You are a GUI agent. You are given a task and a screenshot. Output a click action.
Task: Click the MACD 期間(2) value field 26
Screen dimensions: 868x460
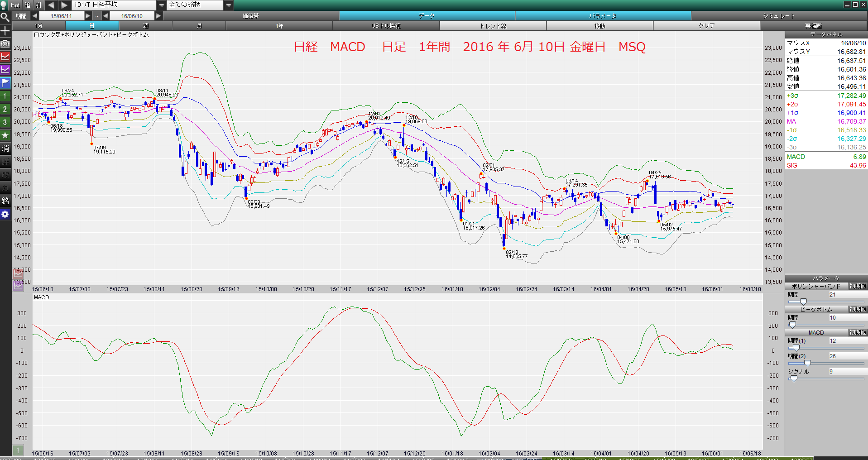[848, 356]
